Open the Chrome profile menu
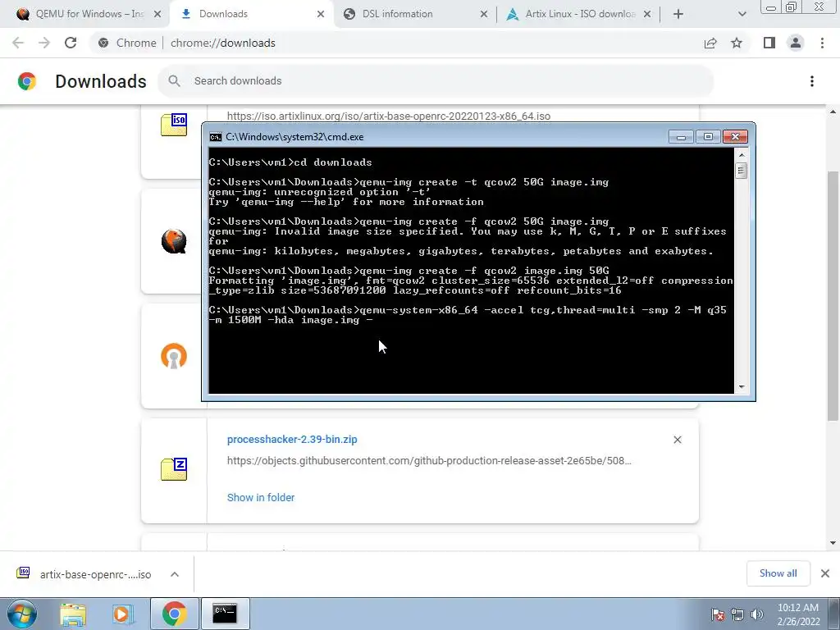 (x=796, y=43)
